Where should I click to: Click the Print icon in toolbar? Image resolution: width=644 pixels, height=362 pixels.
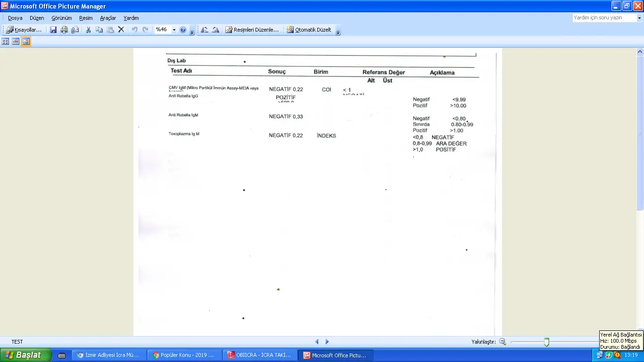point(64,30)
